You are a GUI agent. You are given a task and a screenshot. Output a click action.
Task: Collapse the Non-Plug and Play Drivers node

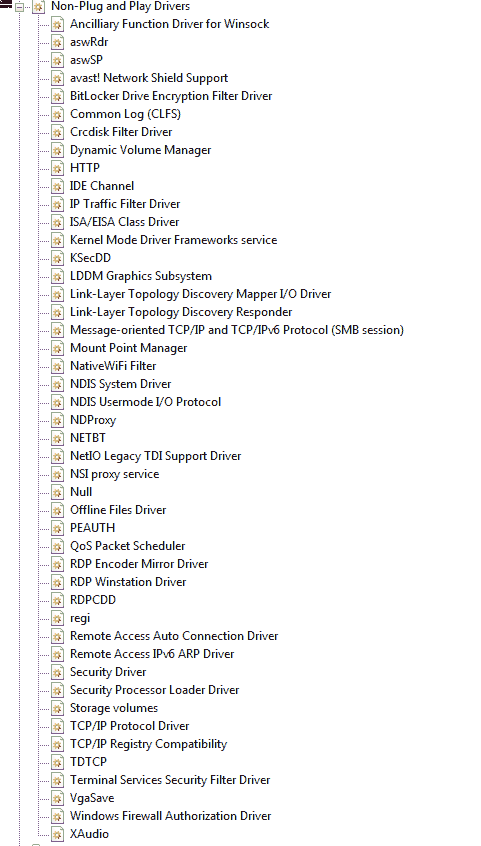click(19, 7)
